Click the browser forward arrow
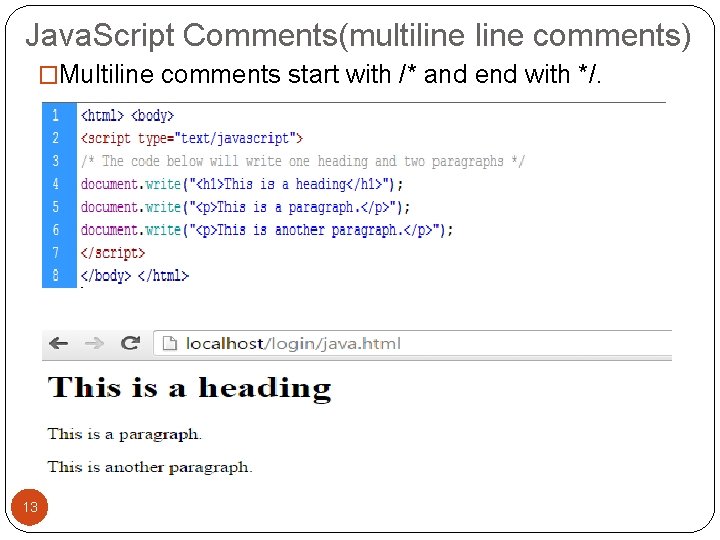 click(94, 343)
